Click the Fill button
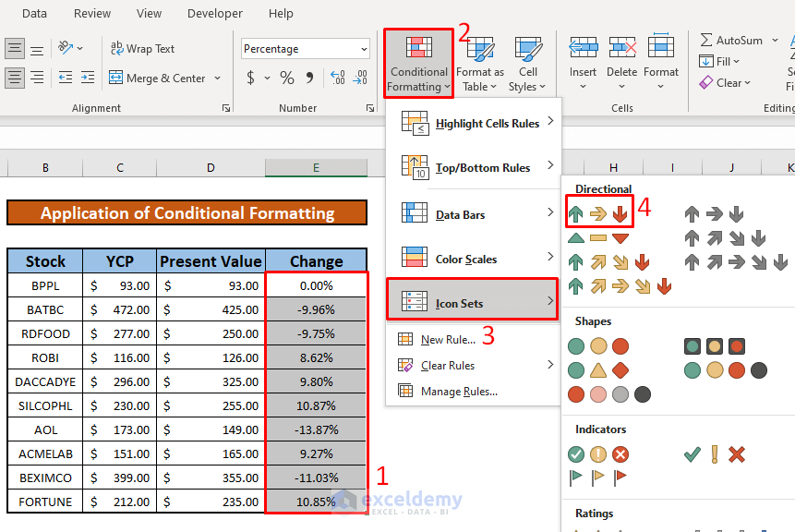The width and height of the screenshot is (795, 532). point(719,61)
